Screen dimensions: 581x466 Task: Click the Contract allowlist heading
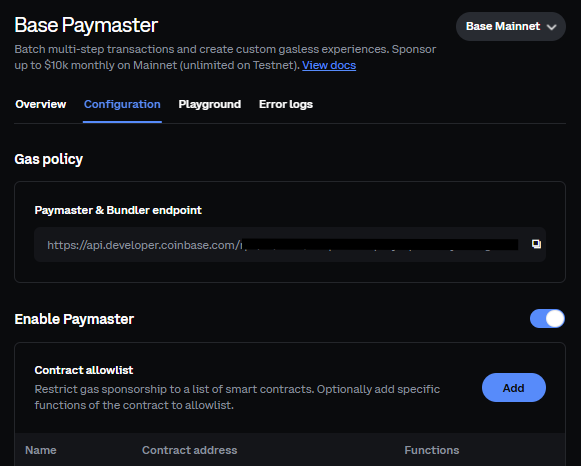coord(84,370)
